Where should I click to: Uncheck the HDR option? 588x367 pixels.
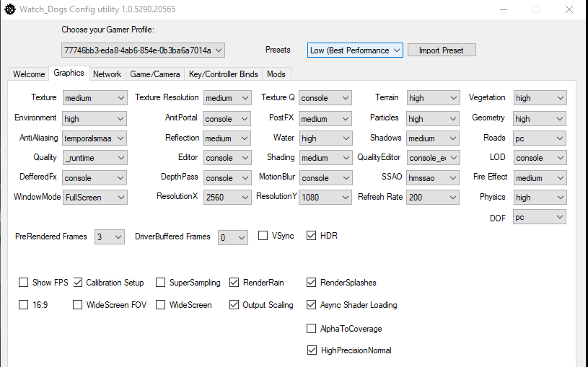(311, 236)
